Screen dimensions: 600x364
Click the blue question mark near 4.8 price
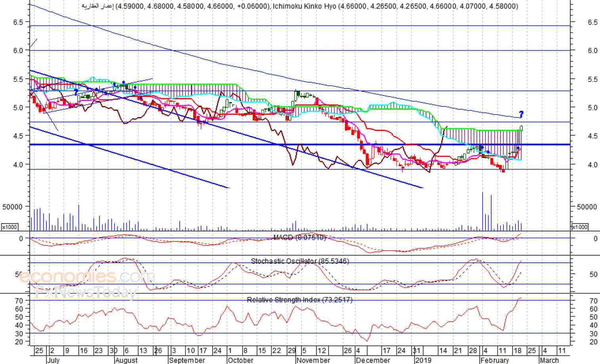[521, 114]
